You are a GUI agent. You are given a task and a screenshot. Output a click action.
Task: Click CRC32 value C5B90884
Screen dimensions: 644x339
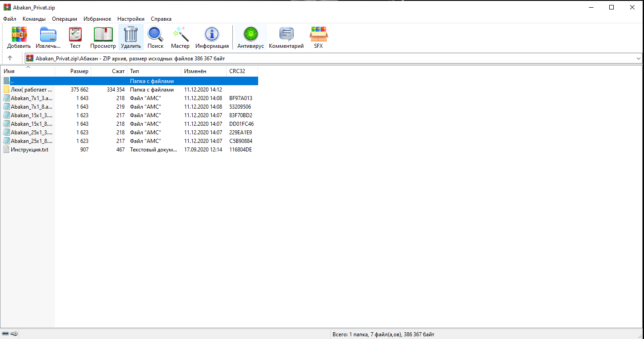(x=241, y=141)
